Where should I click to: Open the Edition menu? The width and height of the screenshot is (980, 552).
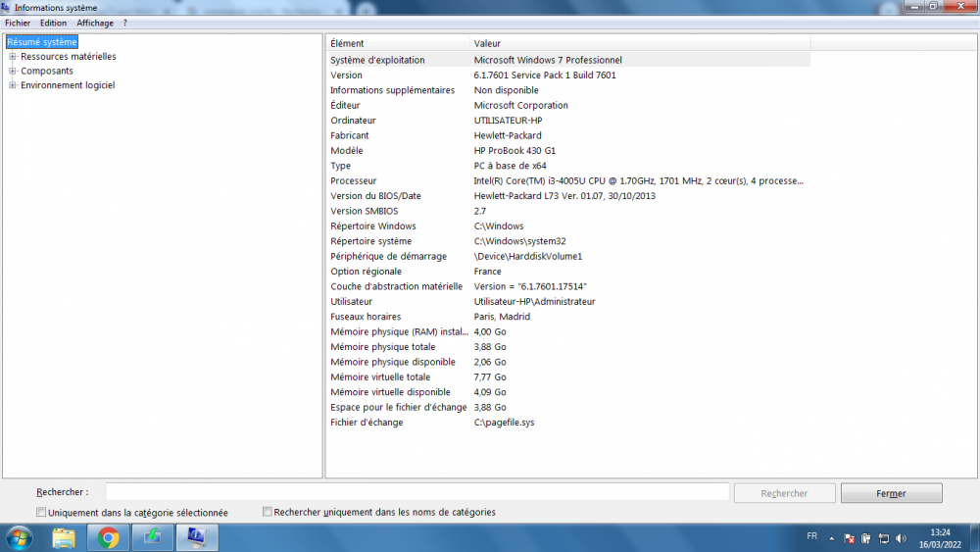(53, 24)
